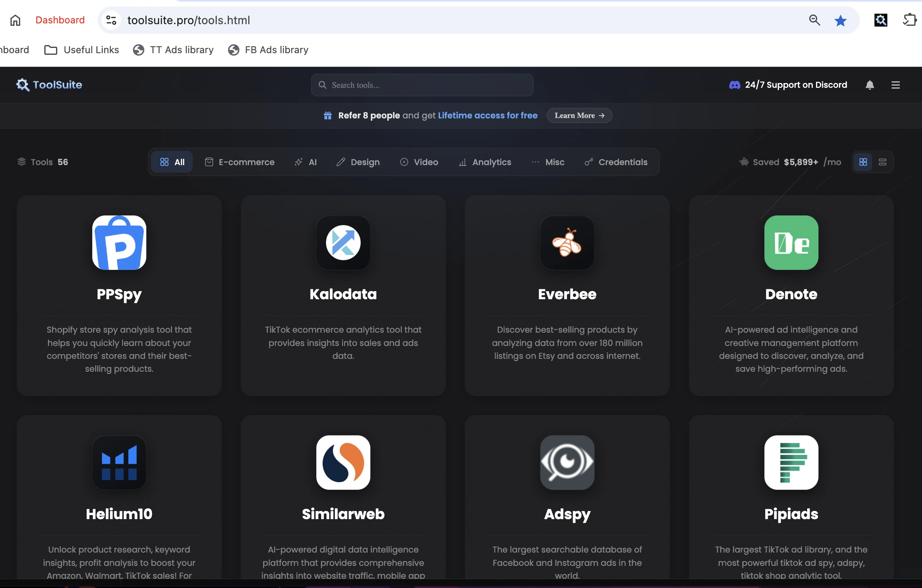Toggle the blue bookmark star
This screenshot has height=588, width=922.
pyautogui.click(x=840, y=20)
